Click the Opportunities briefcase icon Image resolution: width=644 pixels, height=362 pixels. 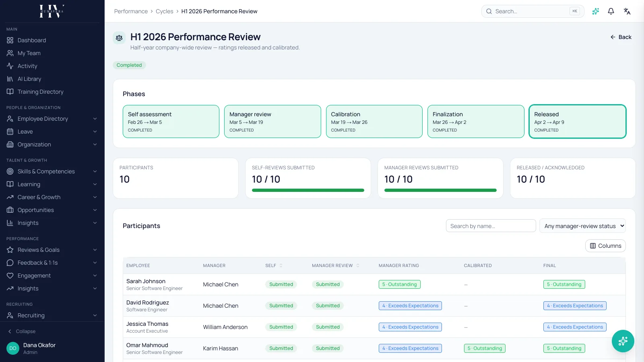pyautogui.click(x=10, y=210)
